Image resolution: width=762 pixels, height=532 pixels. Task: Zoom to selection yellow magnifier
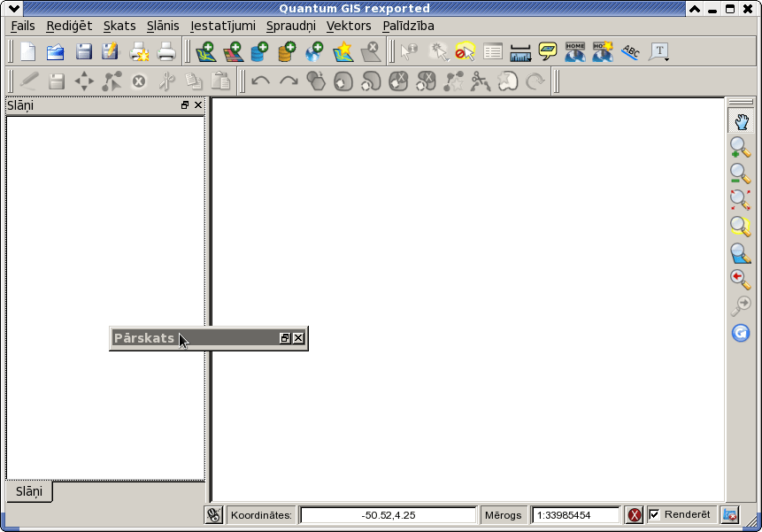[741, 226]
